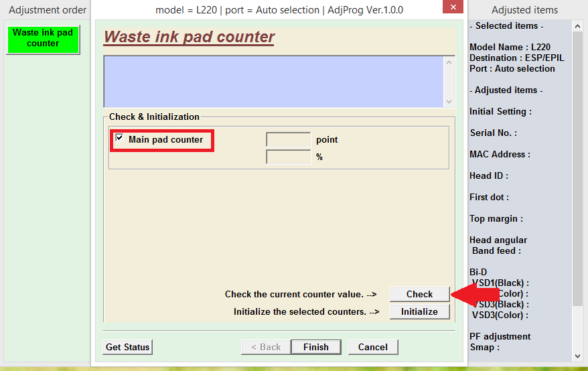Click the Head ID label
This screenshot has width=588, height=371.
pyautogui.click(x=489, y=175)
